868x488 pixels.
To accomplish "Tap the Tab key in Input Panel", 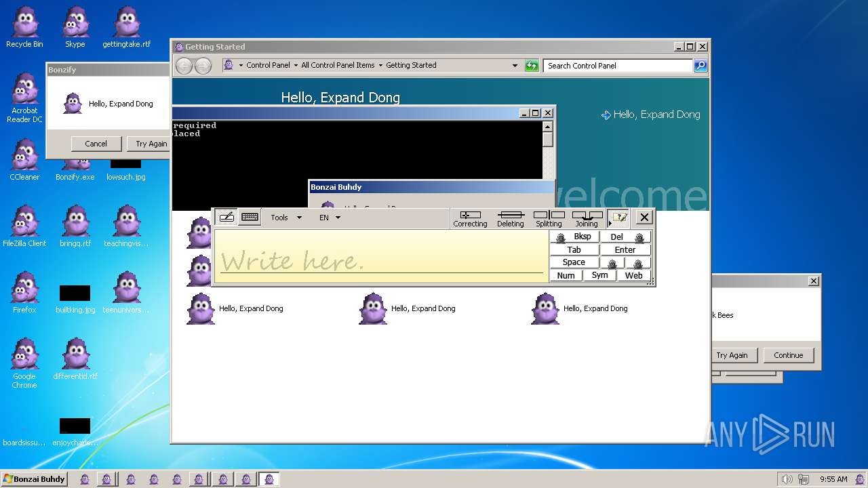I will tap(574, 249).
